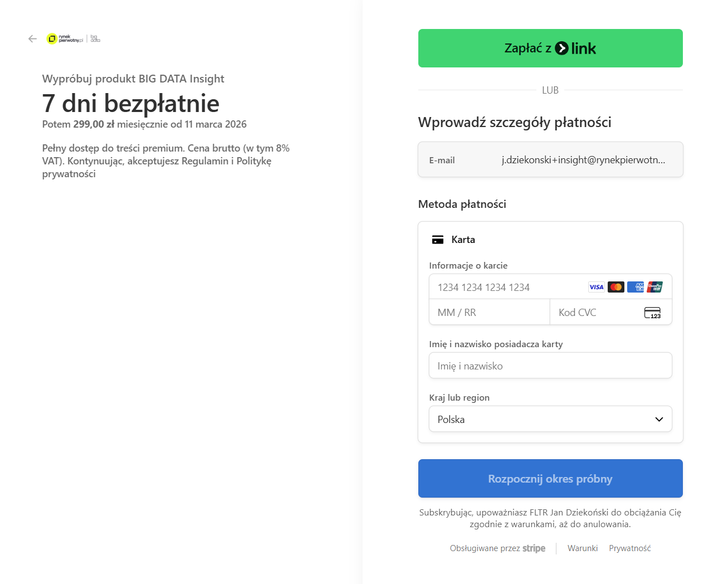The image size is (728, 584).
Task: Click the big data logo
Action: tap(95, 38)
